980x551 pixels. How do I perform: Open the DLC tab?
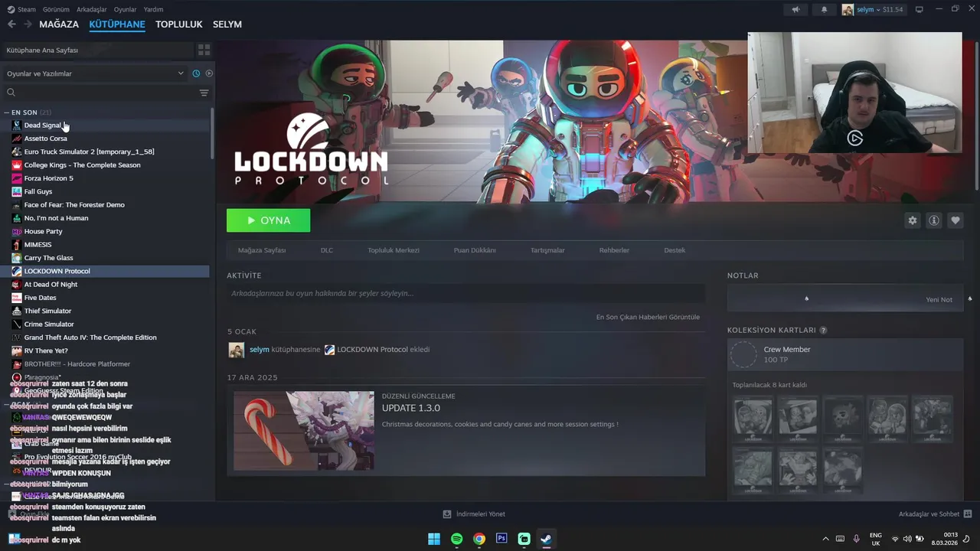click(x=327, y=250)
